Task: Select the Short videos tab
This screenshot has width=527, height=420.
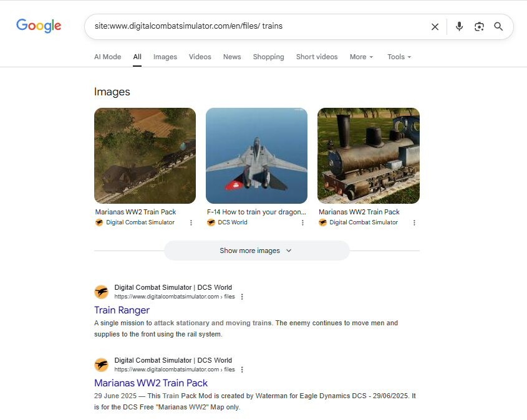Action: (x=317, y=57)
